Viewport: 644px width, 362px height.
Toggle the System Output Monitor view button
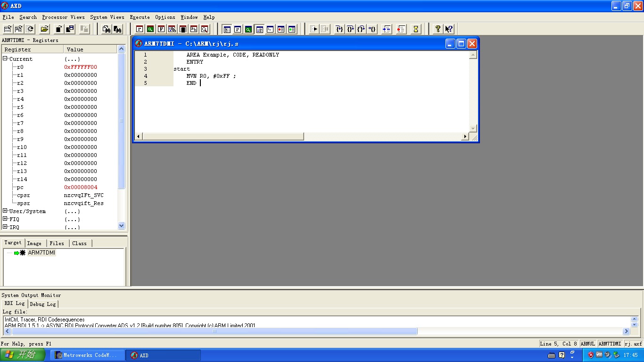259,29
